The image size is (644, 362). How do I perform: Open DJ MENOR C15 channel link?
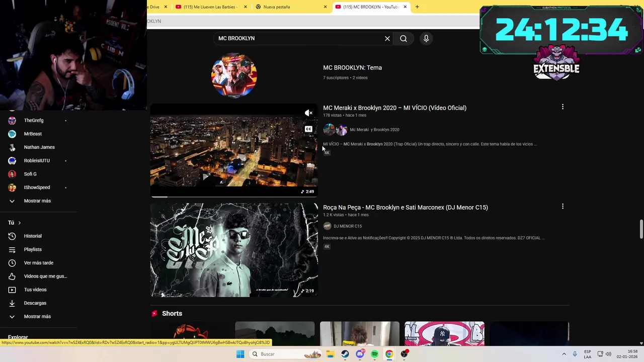click(x=348, y=226)
